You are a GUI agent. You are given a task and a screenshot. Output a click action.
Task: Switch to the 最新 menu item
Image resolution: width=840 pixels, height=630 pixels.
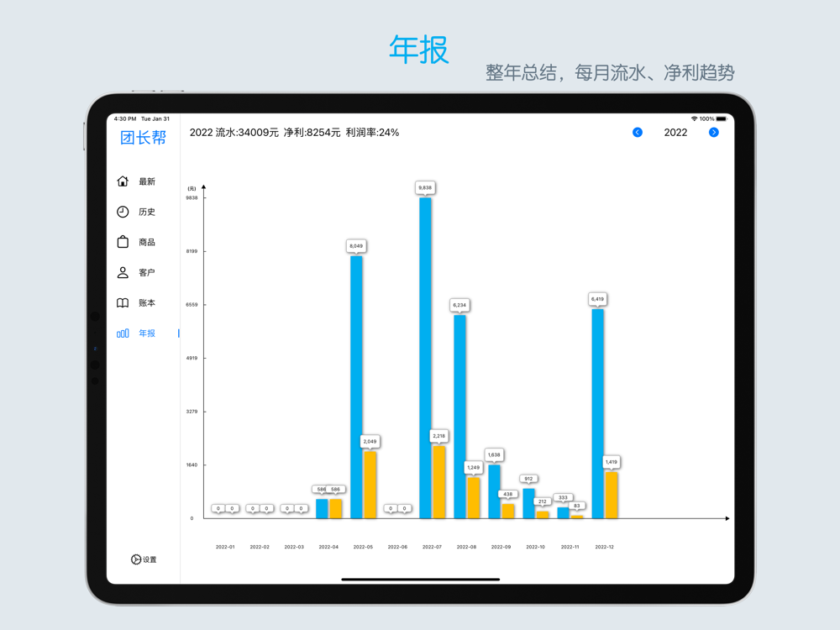147,181
